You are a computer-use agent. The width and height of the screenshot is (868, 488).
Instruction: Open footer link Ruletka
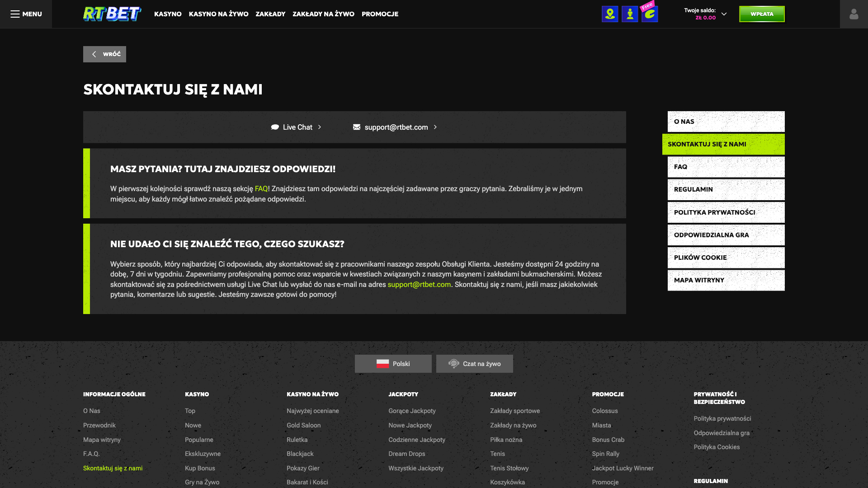pyautogui.click(x=297, y=440)
